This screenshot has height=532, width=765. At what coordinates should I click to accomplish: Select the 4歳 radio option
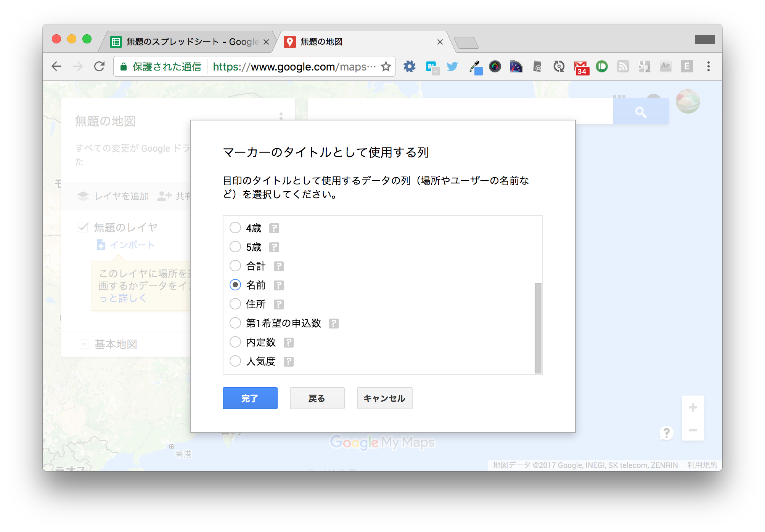click(x=235, y=228)
